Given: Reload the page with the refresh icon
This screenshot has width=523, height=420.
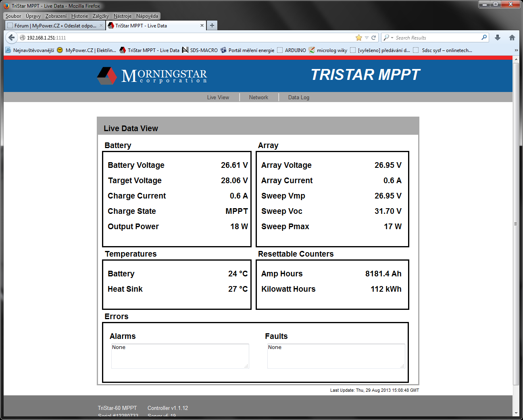Looking at the screenshot, I should coord(374,38).
